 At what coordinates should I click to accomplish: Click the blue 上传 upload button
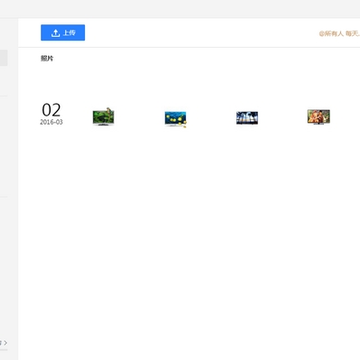pyautogui.click(x=63, y=33)
